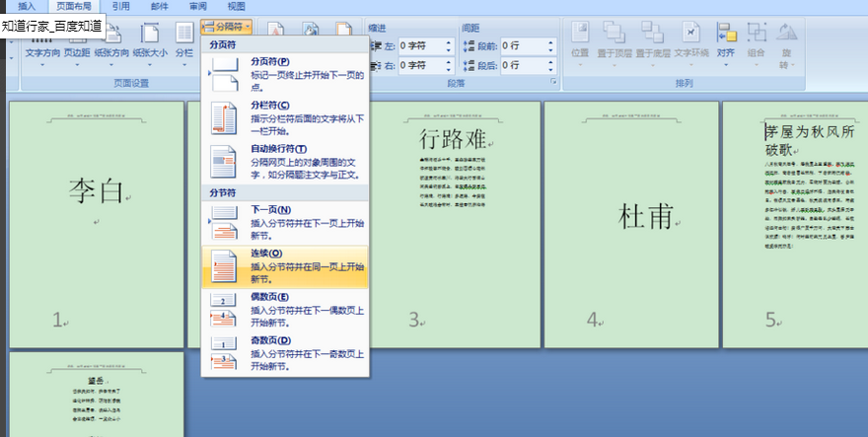
Task: Switch to the 审阅 ribbon tab
Action: [x=197, y=7]
